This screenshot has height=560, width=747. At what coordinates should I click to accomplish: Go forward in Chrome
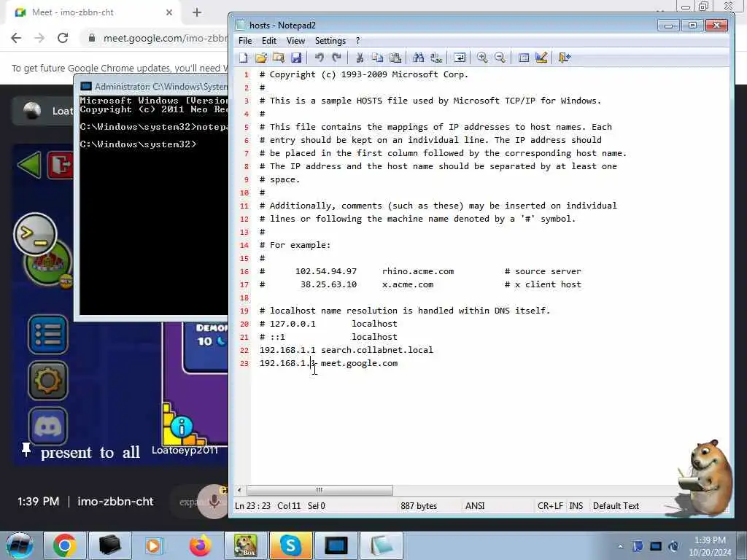(x=39, y=38)
